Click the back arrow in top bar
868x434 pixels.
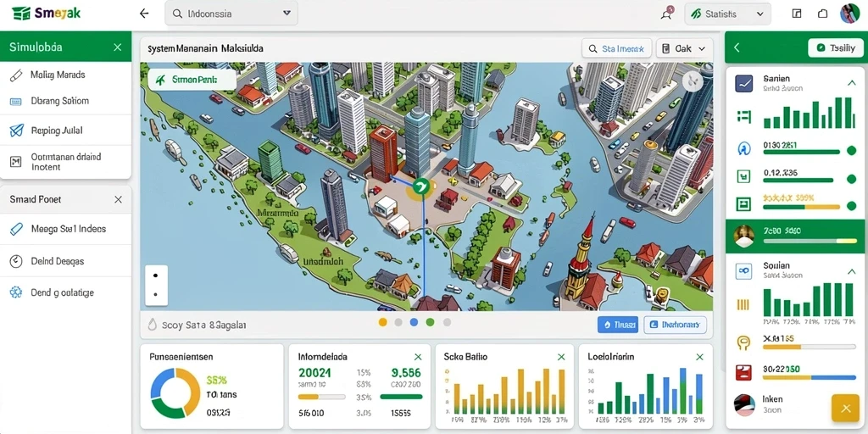(x=144, y=14)
